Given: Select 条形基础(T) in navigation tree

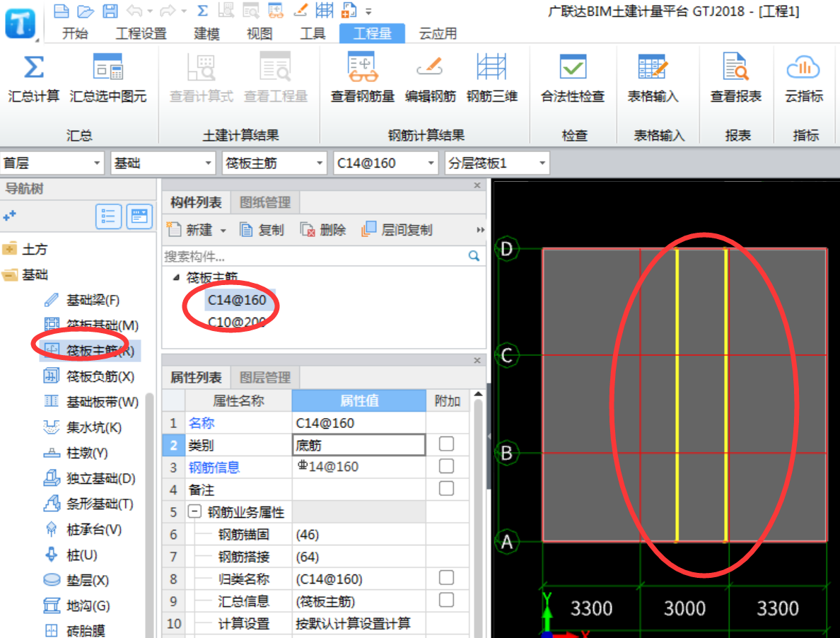Looking at the screenshot, I should pos(88,504).
